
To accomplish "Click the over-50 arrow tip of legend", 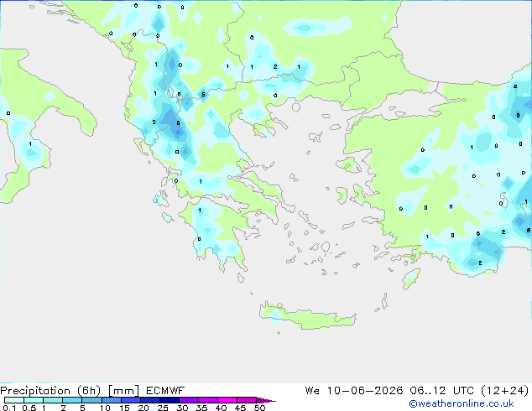I will click(266, 400).
